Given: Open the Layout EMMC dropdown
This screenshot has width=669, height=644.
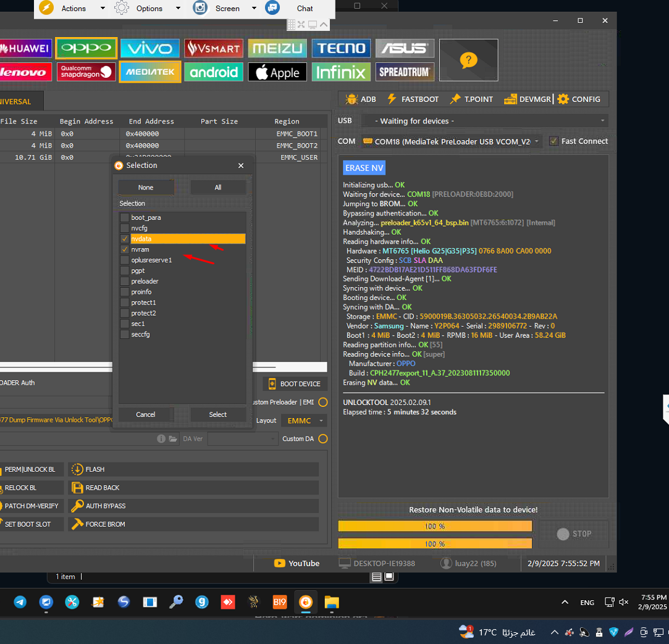Looking at the screenshot, I should coord(304,421).
